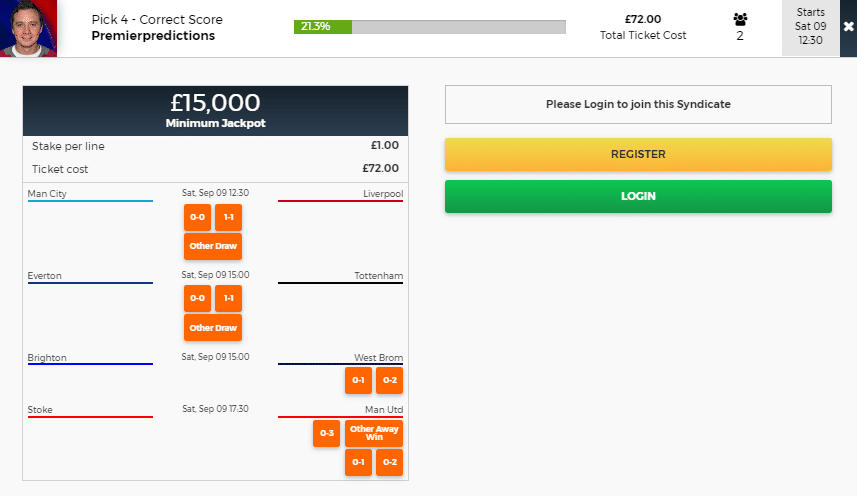Select 1-1 score for Everton vs Tottenham
Screen dimensions: 857x496
(x=228, y=298)
